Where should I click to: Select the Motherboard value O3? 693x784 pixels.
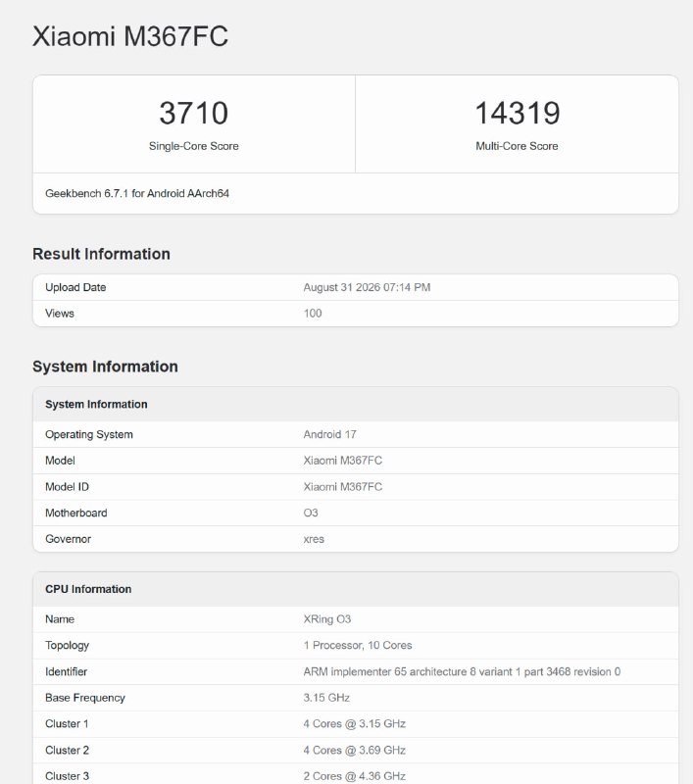pyautogui.click(x=311, y=513)
